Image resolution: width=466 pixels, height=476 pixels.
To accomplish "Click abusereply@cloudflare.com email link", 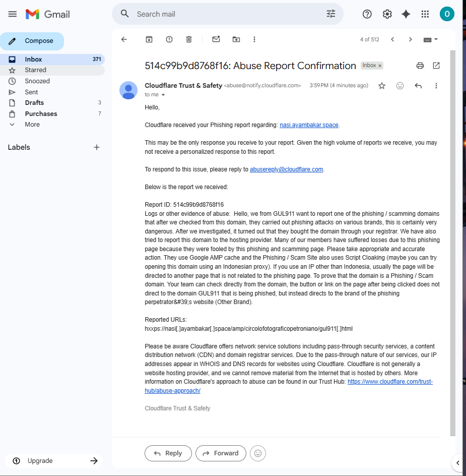I will click(286, 169).
